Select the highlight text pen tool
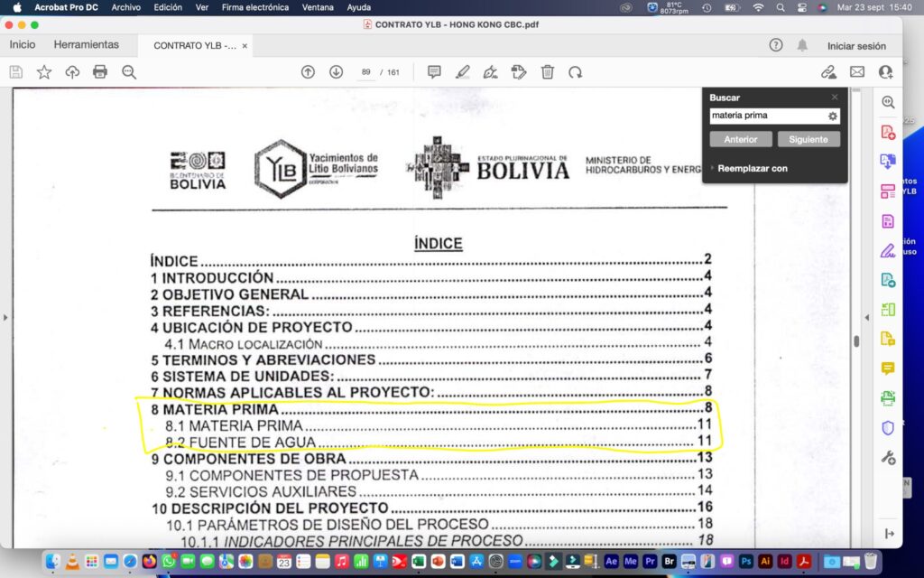Screen dimensions: 924x578 (x=462, y=72)
